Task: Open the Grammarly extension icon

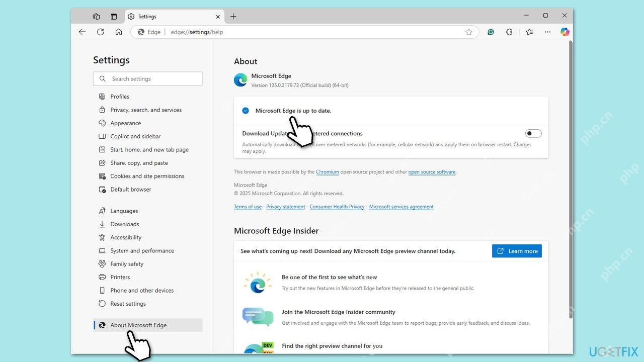Action: coord(491,32)
